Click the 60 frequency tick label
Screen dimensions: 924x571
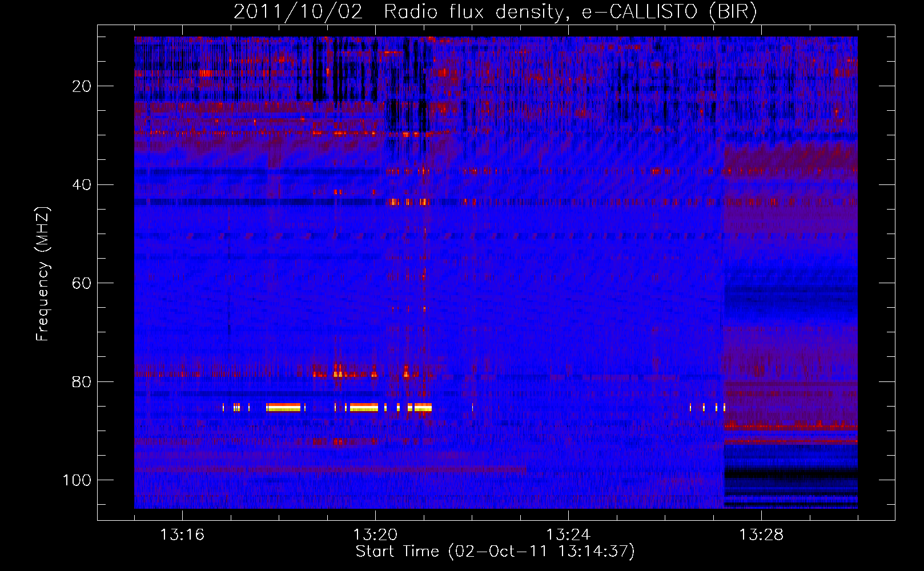click(x=82, y=283)
